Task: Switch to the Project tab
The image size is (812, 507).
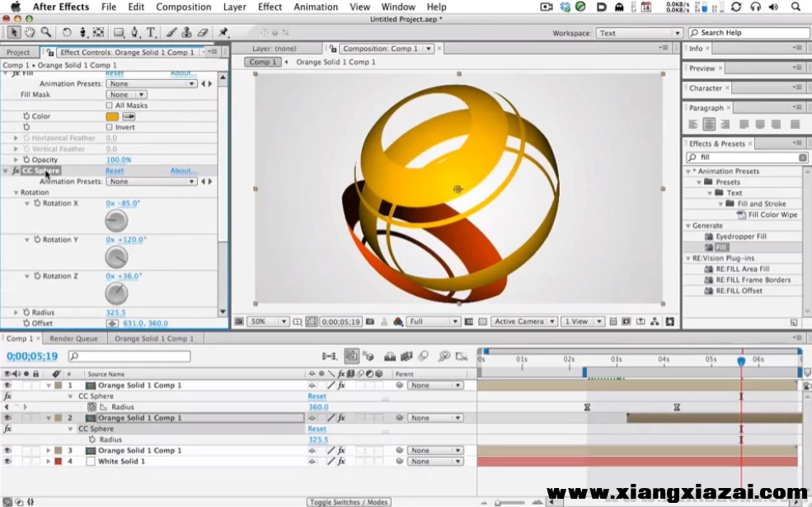Action: pyautogui.click(x=18, y=52)
